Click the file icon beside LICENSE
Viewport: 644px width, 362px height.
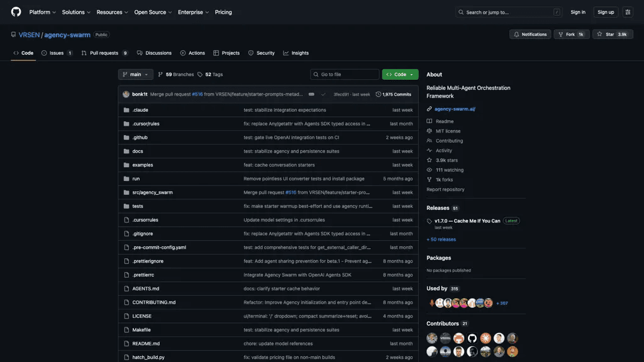(x=126, y=316)
